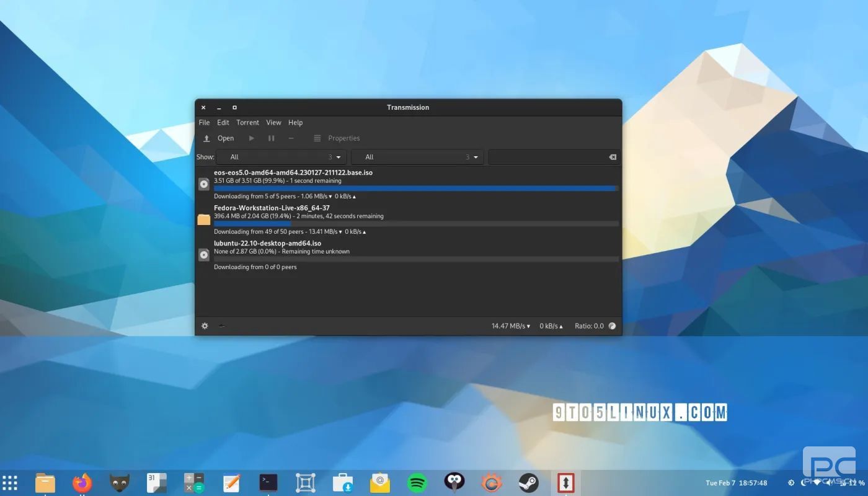Screen dimensions: 868x496
Task: Click the eos-eos5.0 torrent progress bar
Action: point(415,188)
